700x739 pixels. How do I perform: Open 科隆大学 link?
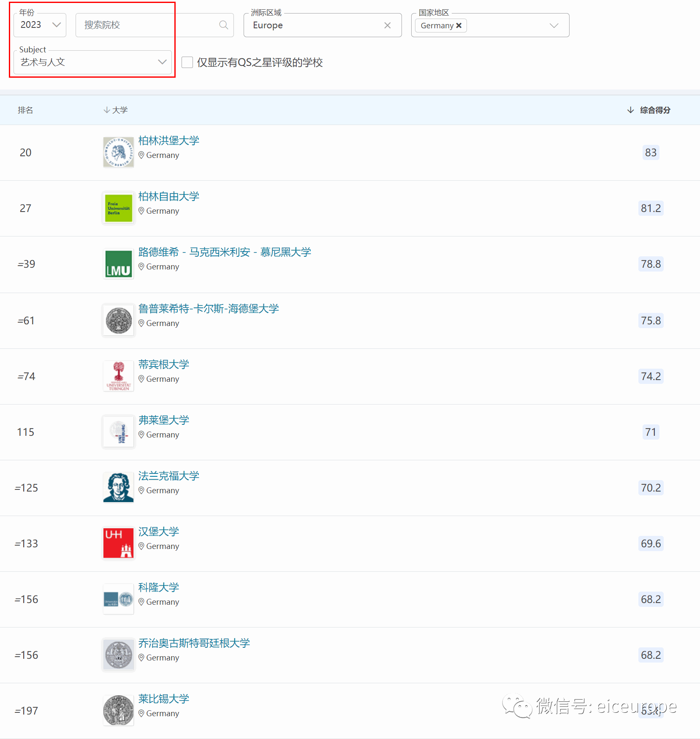point(159,587)
